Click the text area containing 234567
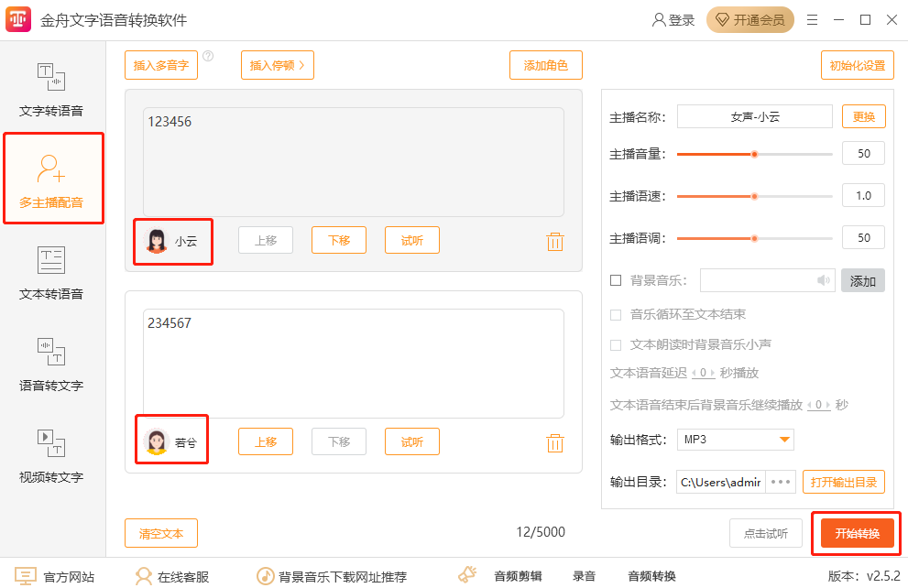 (x=353, y=364)
